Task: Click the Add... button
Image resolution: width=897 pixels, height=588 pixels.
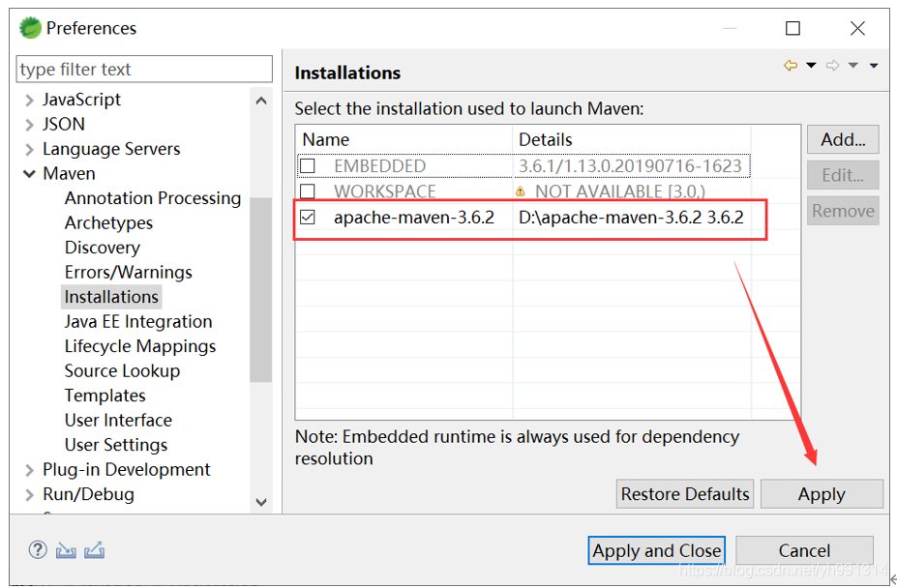Action: pyautogui.click(x=843, y=139)
